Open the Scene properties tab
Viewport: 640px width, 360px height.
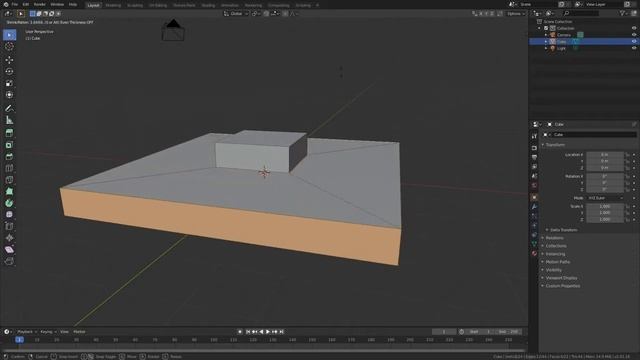[x=534, y=176]
